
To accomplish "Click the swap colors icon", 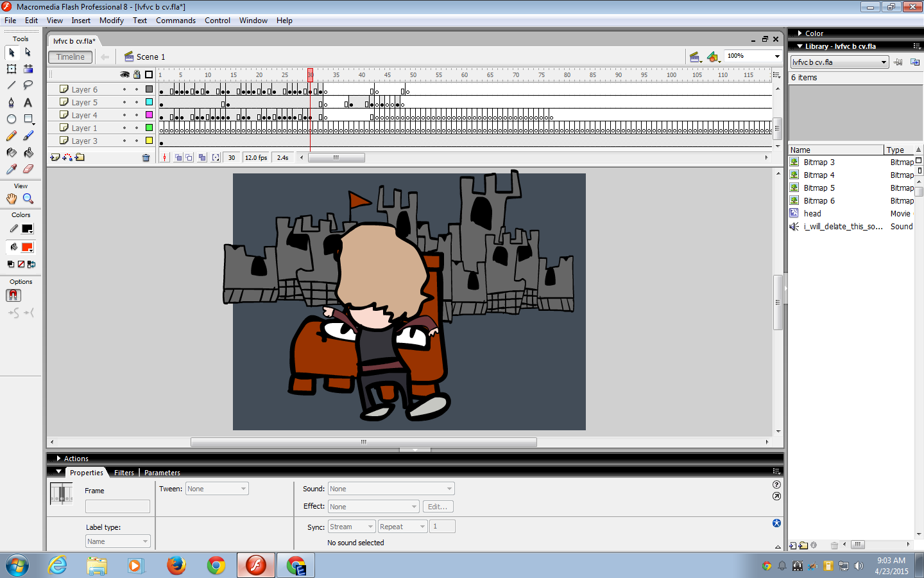I will pos(31,264).
